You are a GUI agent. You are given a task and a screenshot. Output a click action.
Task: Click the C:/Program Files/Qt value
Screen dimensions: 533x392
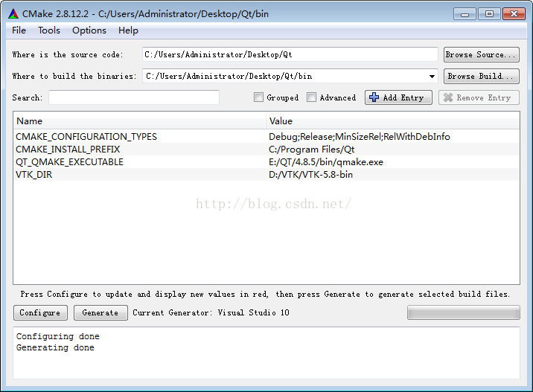tap(311, 150)
